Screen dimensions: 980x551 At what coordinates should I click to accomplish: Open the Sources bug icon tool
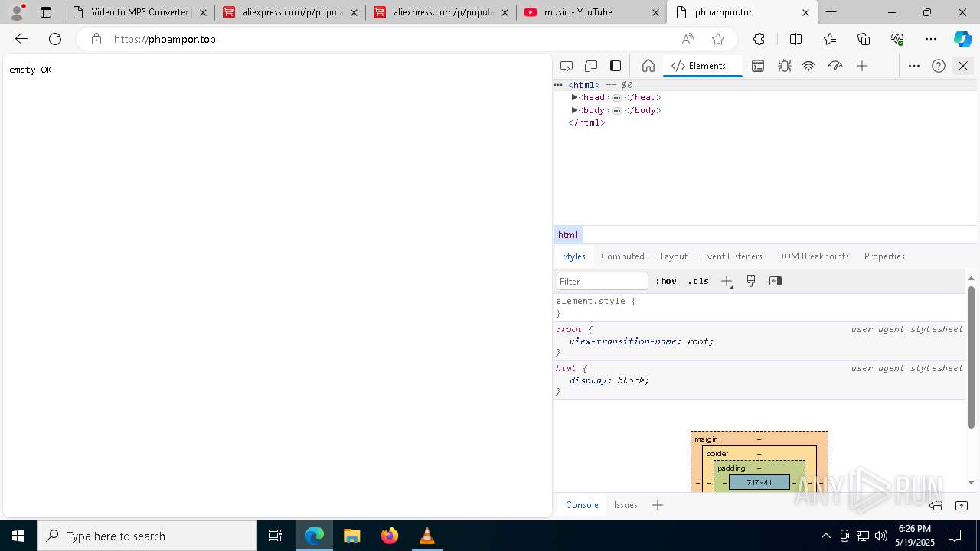tap(785, 66)
